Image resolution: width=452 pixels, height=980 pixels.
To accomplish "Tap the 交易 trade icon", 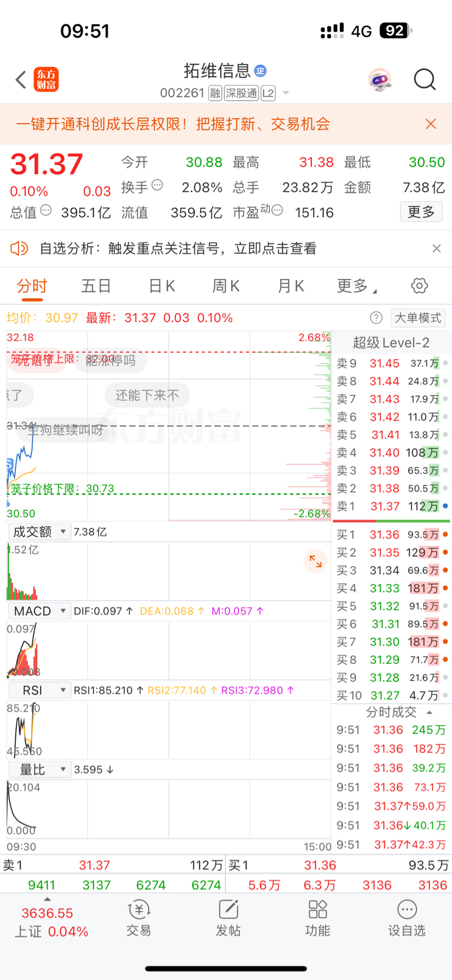I will point(139,918).
